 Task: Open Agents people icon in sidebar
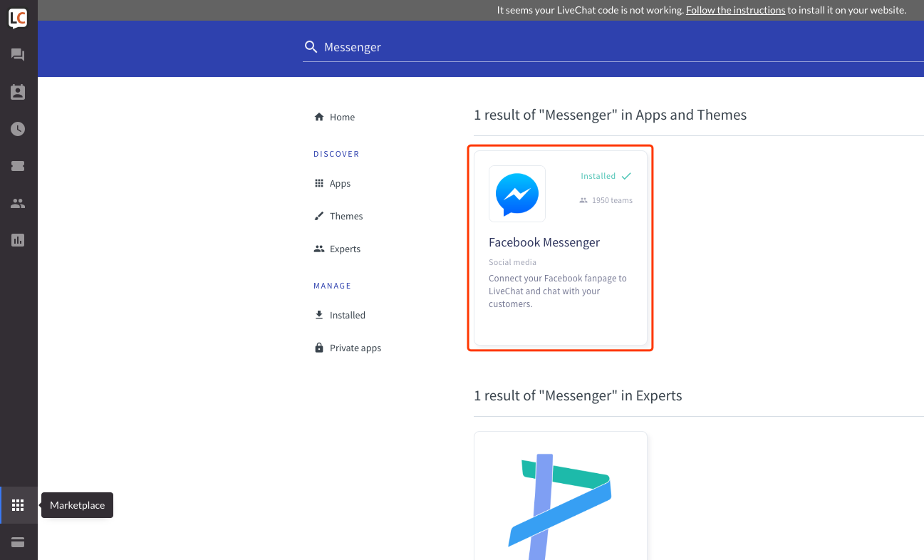point(18,203)
